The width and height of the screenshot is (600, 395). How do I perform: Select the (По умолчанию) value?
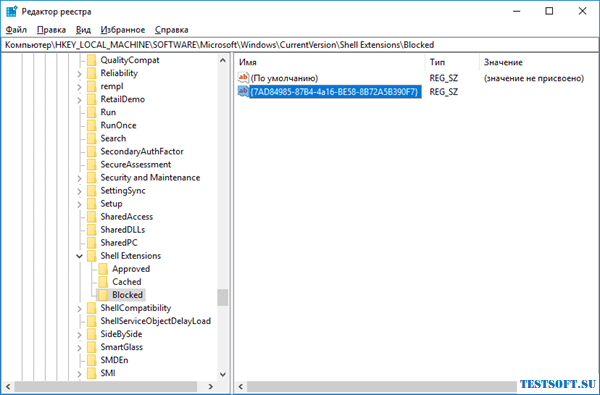pyautogui.click(x=284, y=78)
